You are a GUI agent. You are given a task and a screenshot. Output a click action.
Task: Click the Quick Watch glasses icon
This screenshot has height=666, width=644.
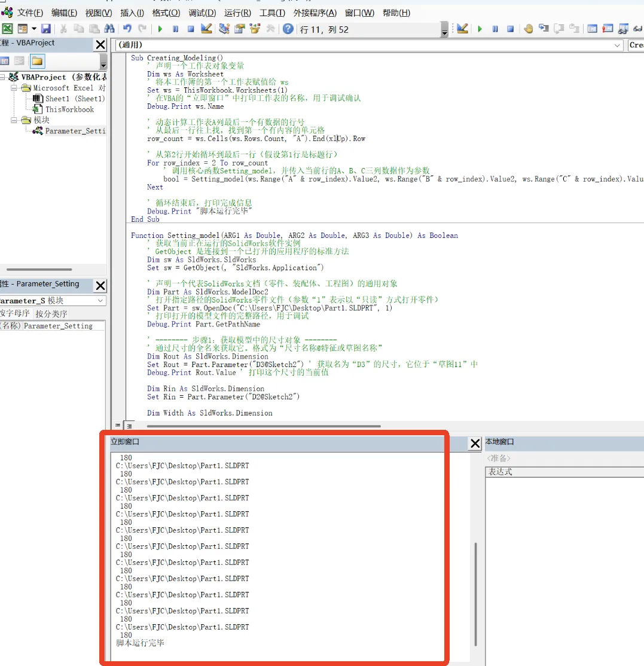click(x=638, y=29)
